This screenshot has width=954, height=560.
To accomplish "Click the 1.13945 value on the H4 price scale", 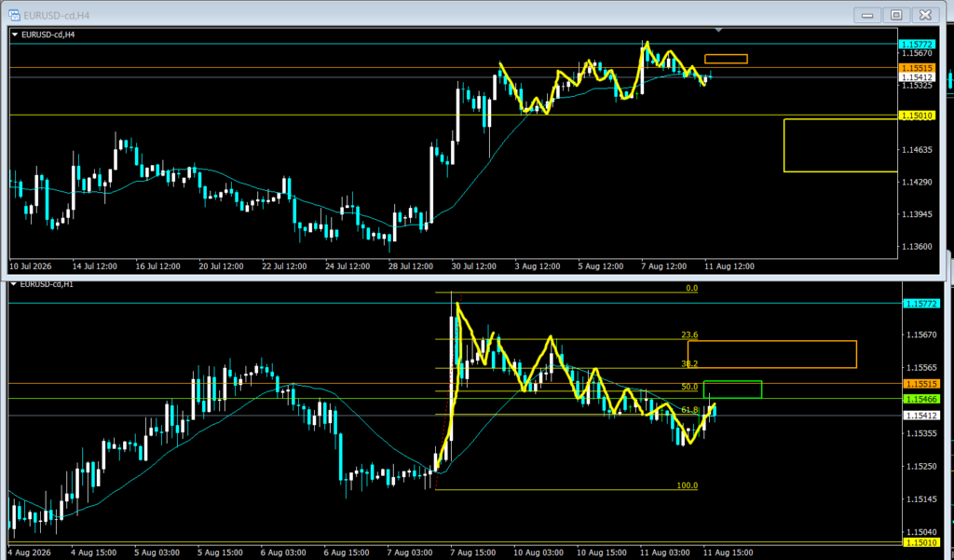I will point(917,214).
